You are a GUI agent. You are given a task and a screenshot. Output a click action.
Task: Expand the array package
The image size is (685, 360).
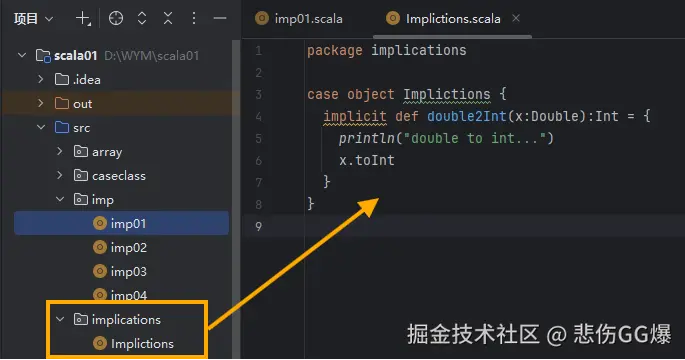coord(60,152)
